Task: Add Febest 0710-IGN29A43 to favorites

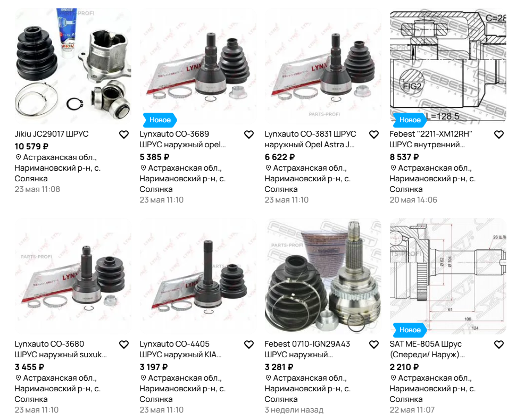Action: click(374, 345)
